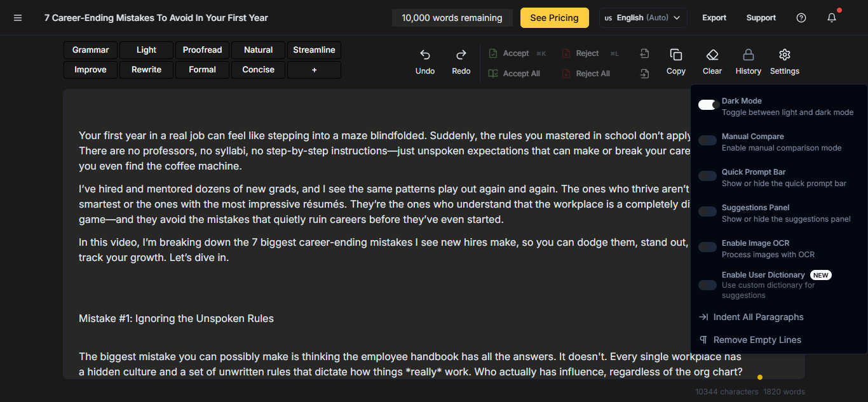The image size is (868, 402).
Task: Enable the Manual Compare toggle
Action: pos(708,140)
